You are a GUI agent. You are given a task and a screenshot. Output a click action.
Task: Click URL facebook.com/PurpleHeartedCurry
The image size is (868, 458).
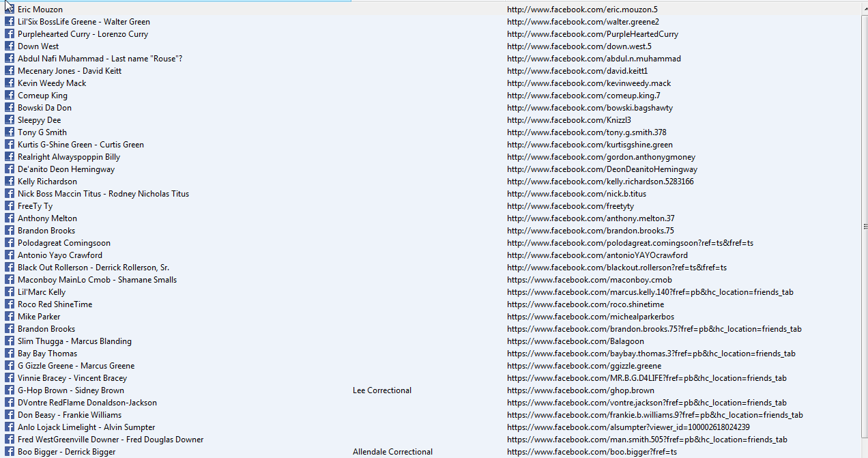(x=592, y=34)
